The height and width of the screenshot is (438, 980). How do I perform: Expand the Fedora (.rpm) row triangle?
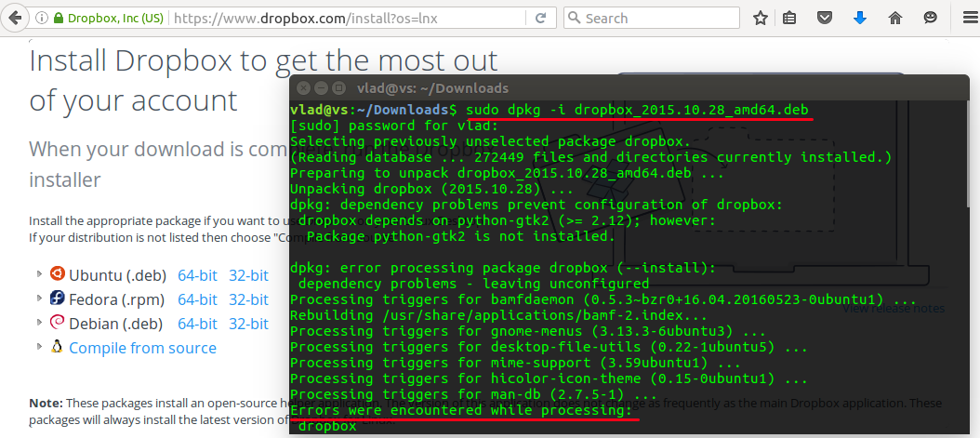pos(39,298)
